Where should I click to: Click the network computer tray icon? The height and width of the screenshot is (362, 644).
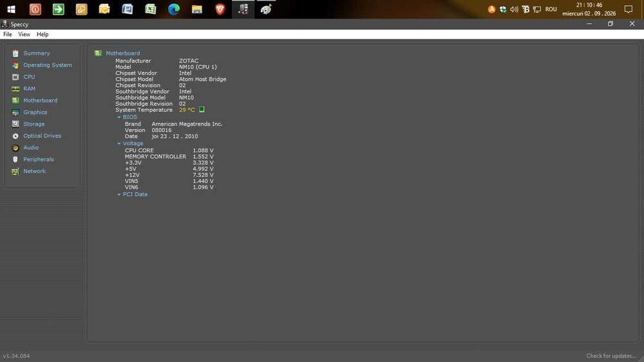(537, 9)
